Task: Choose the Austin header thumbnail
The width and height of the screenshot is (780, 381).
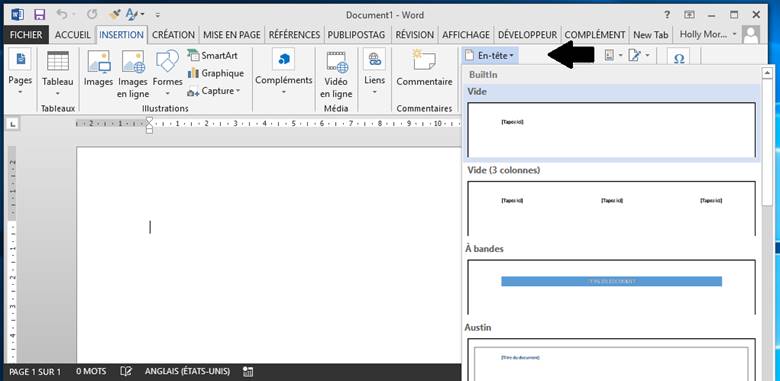Action: [611, 360]
